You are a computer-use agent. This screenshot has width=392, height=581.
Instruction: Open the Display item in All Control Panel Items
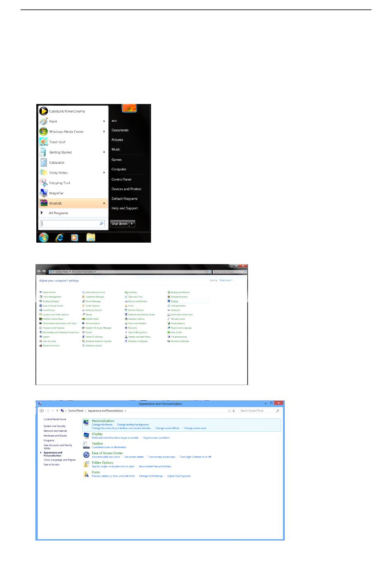coord(175,301)
